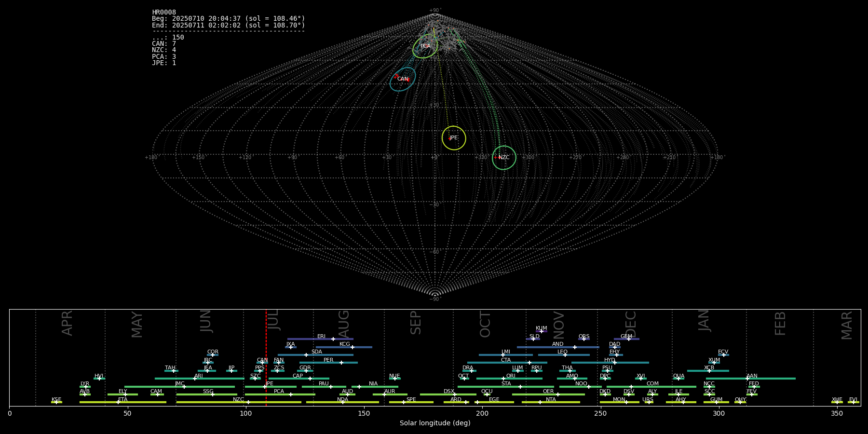
Task: Click the PCA radiant circle on sky map
Action: coord(425,46)
